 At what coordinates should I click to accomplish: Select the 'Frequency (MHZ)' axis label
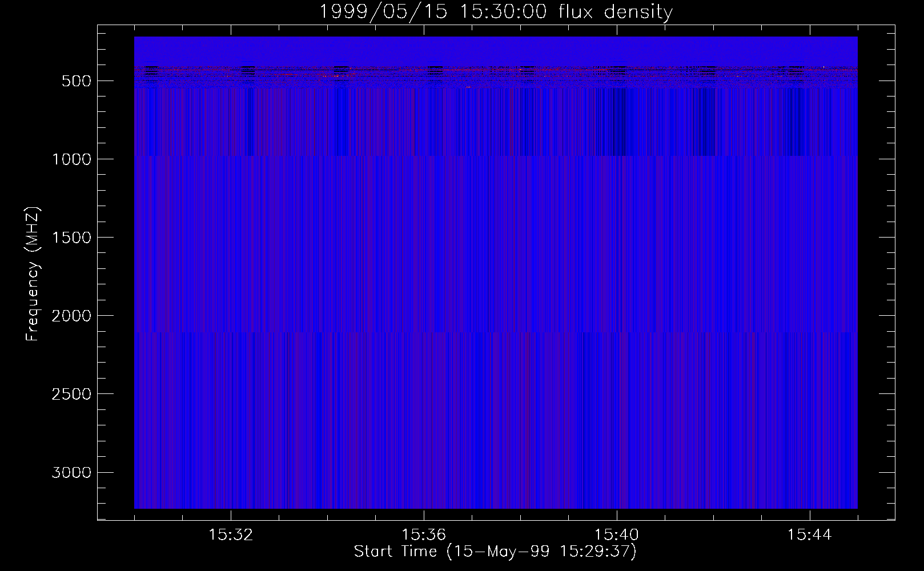pyautogui.click(x=33, y=274)
